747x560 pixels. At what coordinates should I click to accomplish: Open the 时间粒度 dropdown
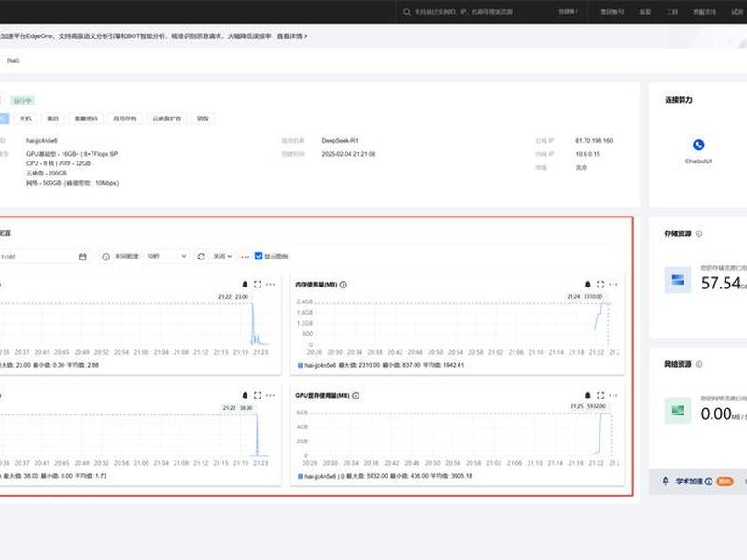click(165, 256)
